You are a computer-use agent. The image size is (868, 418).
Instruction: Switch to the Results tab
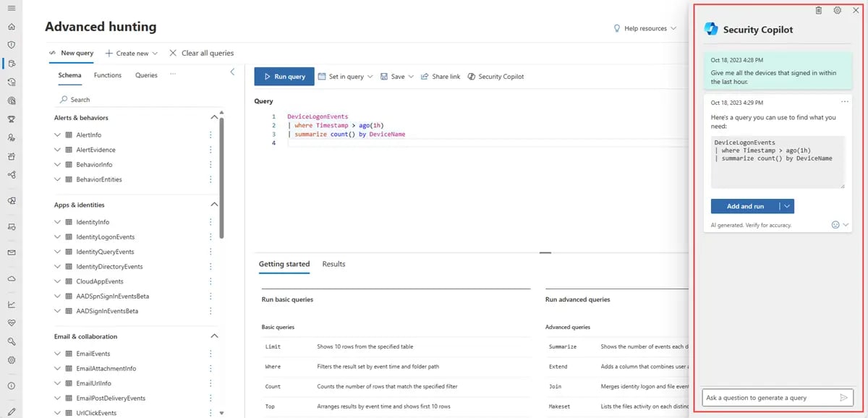(x=333, y=264)
